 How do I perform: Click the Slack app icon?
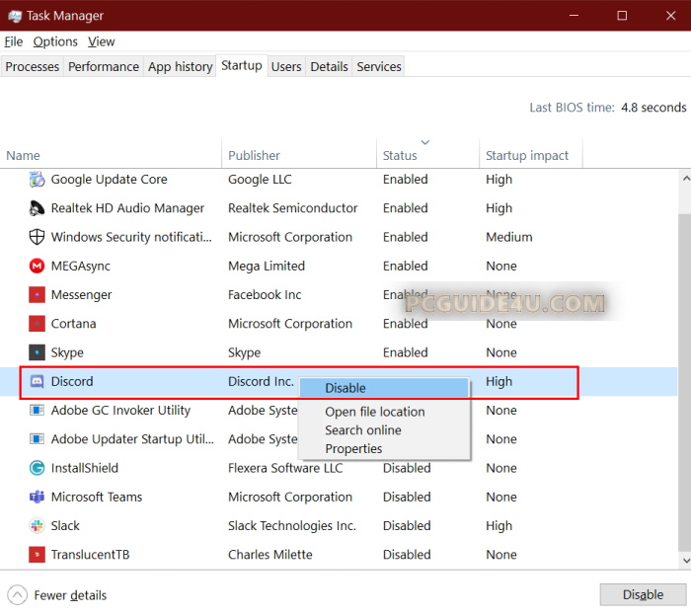(37, 526)
